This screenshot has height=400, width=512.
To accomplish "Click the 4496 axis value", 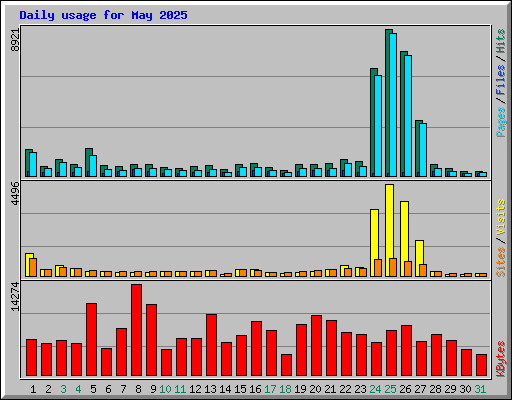I will tap(15, 194).
